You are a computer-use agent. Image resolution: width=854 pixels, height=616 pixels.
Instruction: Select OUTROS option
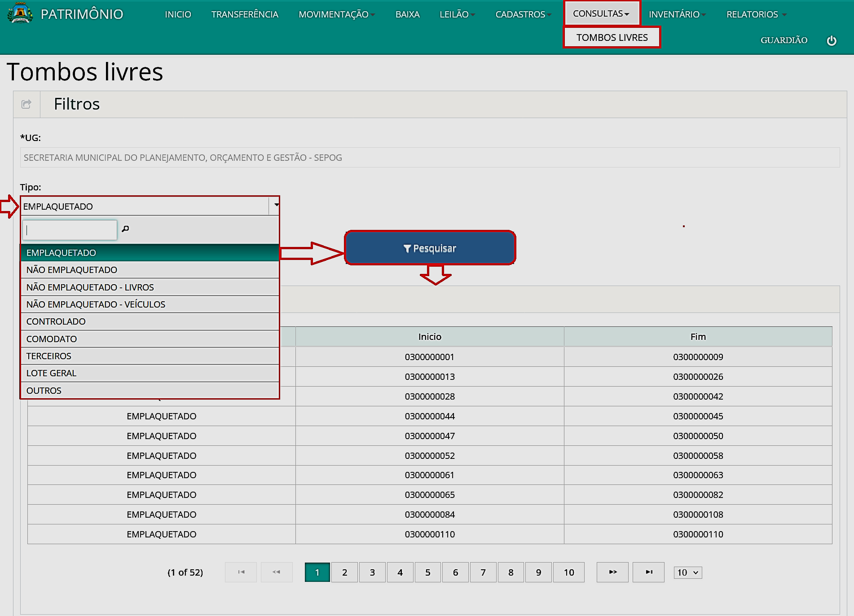pos(150,391)
